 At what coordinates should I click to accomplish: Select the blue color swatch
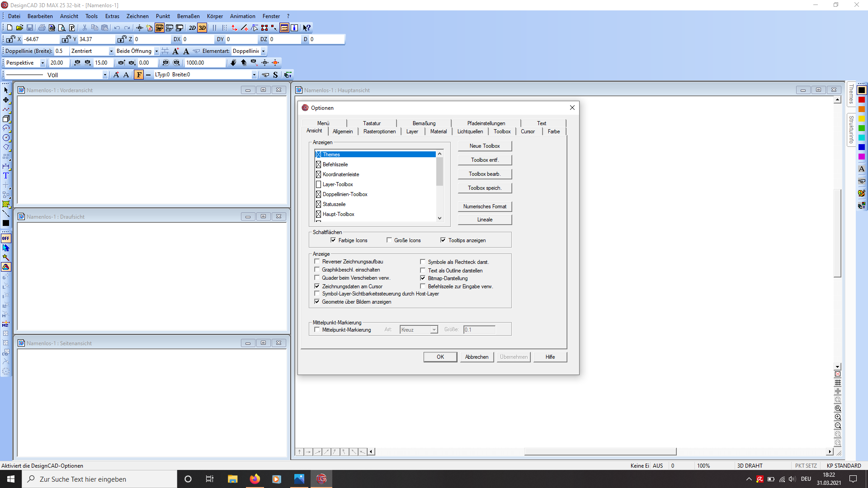(862, 147)
